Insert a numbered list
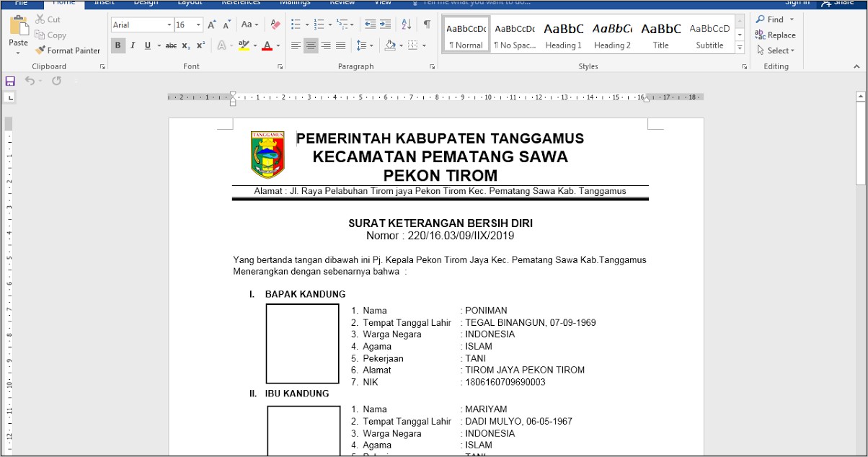This screenshot has height=457, width=868. (319, 25)
